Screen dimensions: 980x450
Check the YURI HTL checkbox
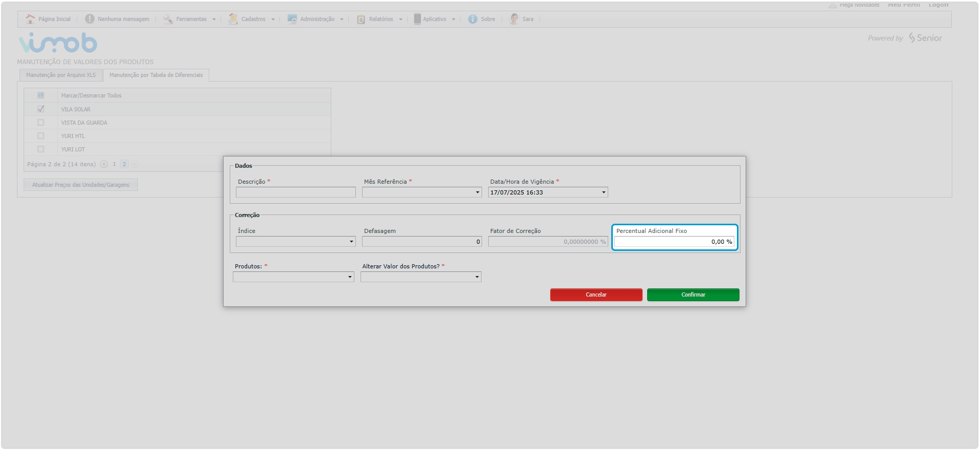(x=41, y=136)
